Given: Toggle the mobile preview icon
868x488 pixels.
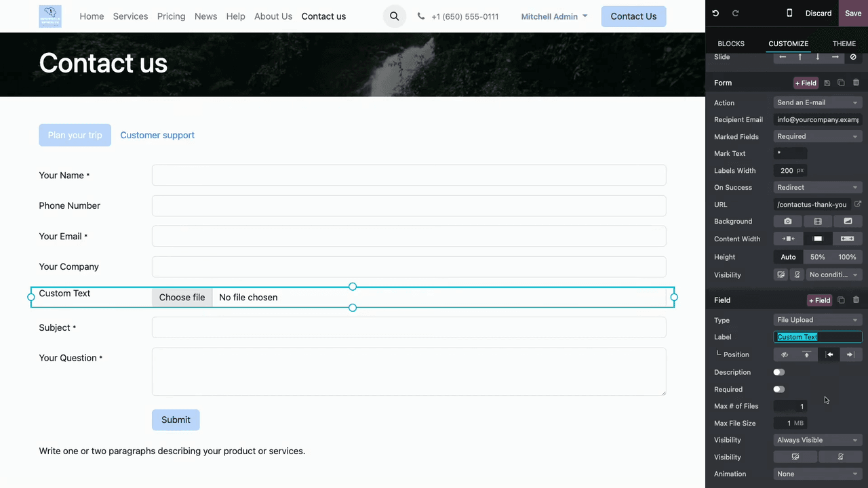Looking at the screenshot, I should point(789,13).
